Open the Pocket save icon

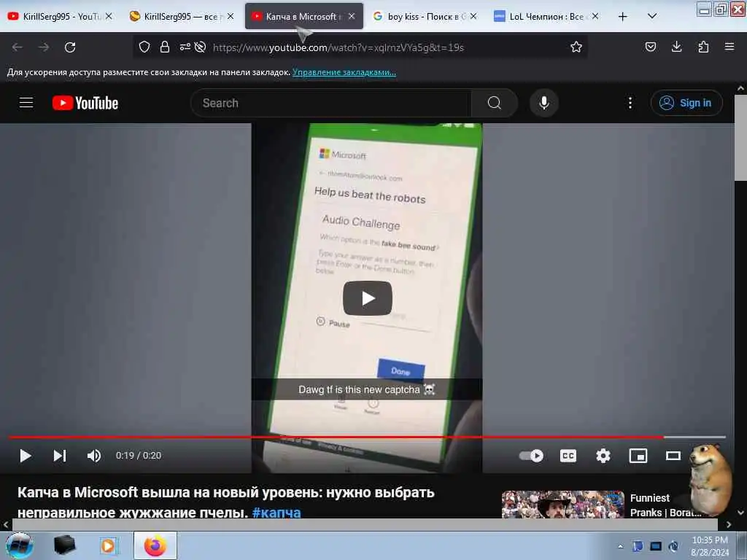(x=650, y=47)
